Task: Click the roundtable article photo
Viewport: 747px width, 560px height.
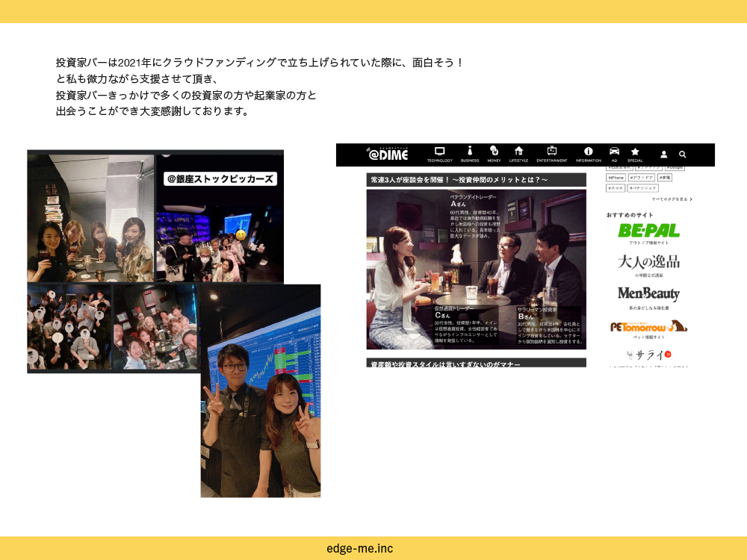Action: 476,269
